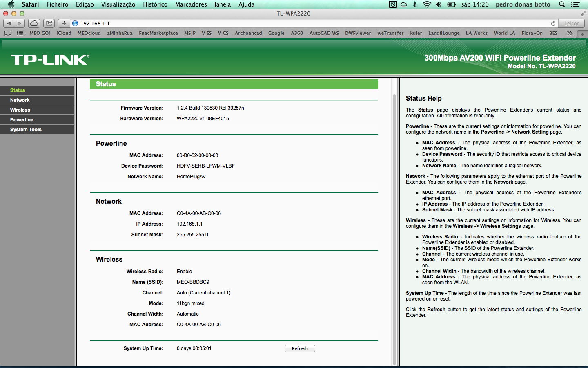
Task: Click the cloud icon in the menu bar
Action: pos(404,4)
